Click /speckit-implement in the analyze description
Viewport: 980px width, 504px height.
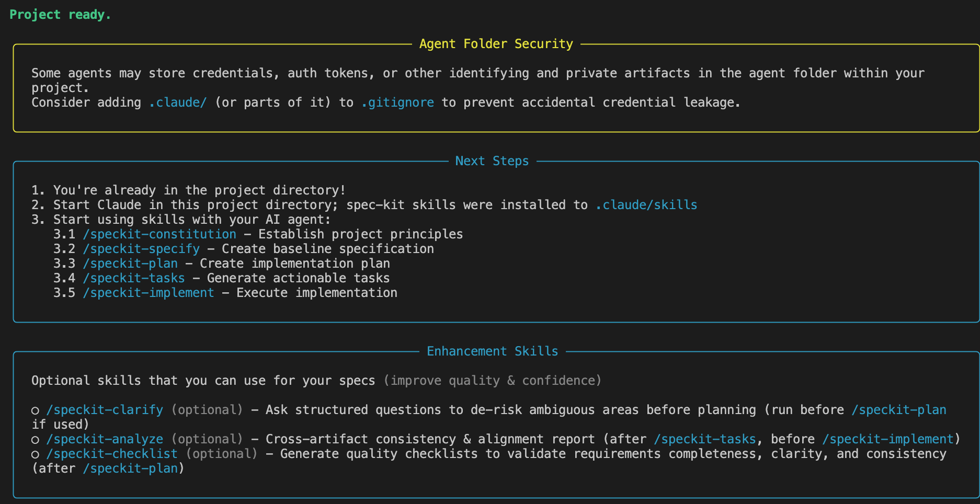coord(888,439)
